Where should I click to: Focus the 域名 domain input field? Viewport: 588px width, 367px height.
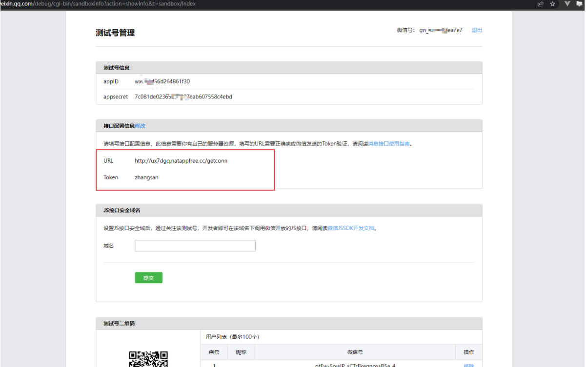(x=195, y=246)
